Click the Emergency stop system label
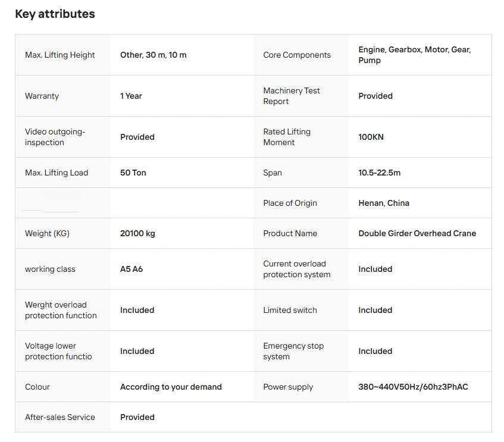Screen dimensions: 504x442 tap(293, 351)
